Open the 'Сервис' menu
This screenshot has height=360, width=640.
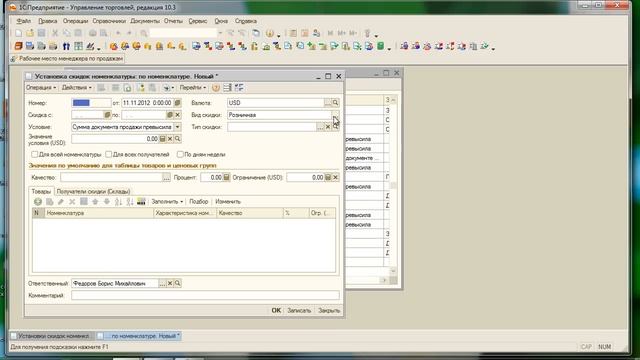(198, 21)
